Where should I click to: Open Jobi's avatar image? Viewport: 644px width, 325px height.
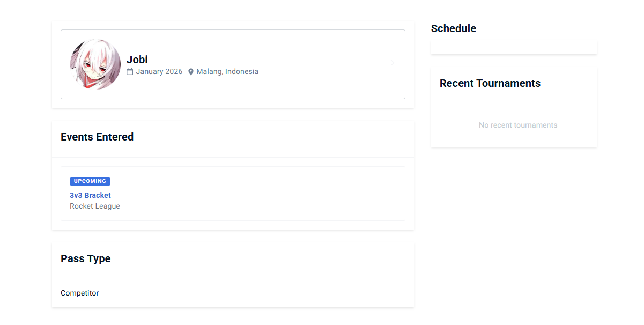(95, 64)
